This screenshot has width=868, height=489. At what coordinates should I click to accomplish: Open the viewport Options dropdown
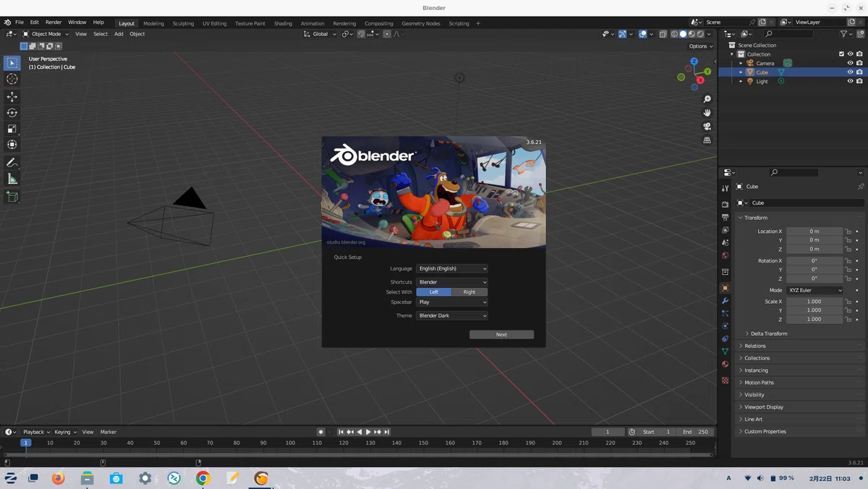point(701,46)
